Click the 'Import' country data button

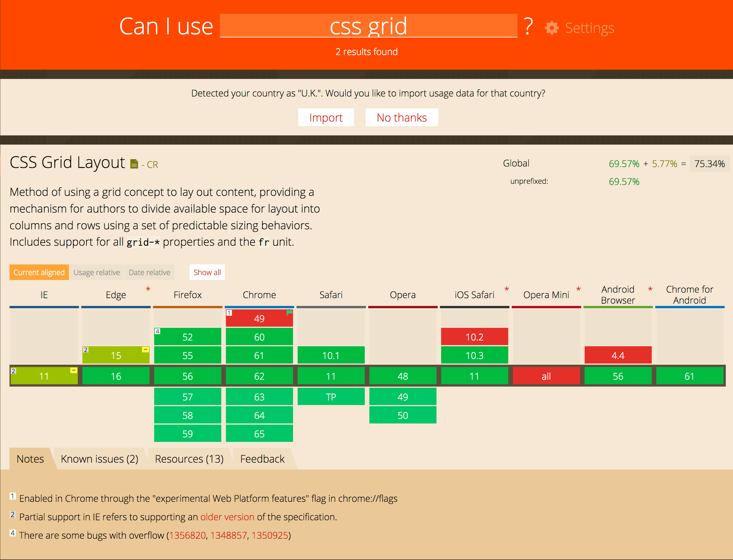326,116
